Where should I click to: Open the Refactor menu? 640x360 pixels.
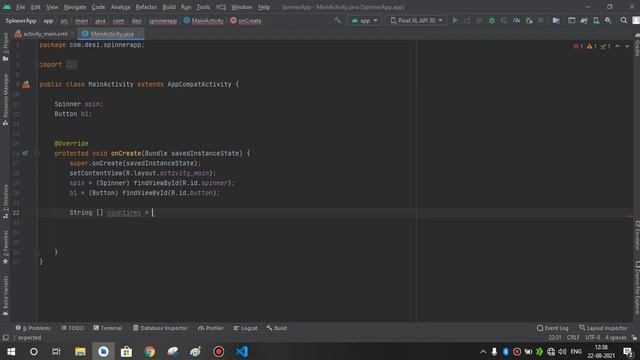point(146,7)
